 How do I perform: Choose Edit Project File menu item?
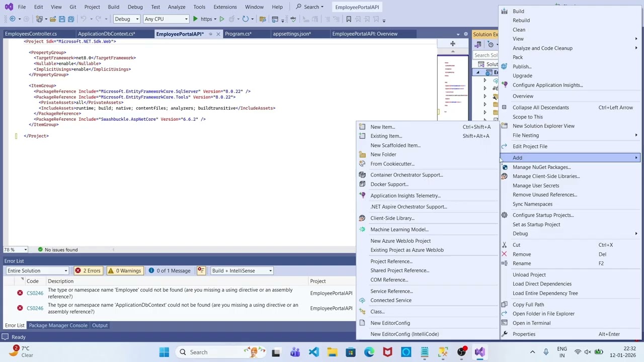click(x=530, y=146)
